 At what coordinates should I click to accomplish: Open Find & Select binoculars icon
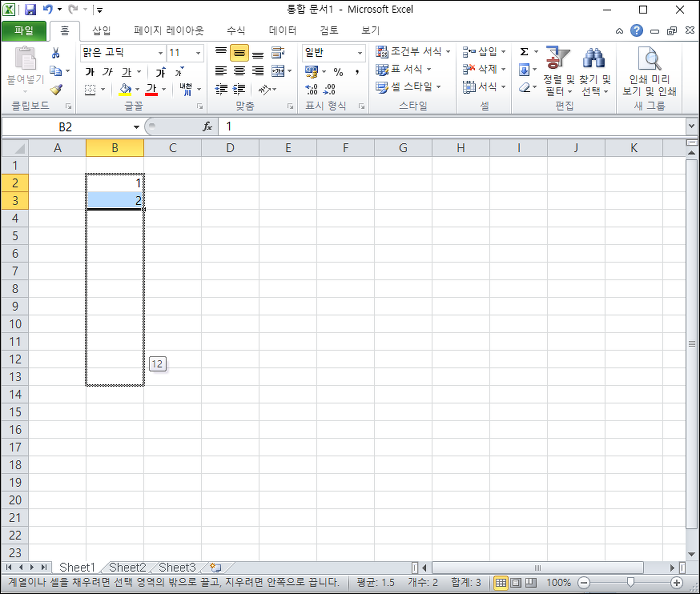(593, 58)
